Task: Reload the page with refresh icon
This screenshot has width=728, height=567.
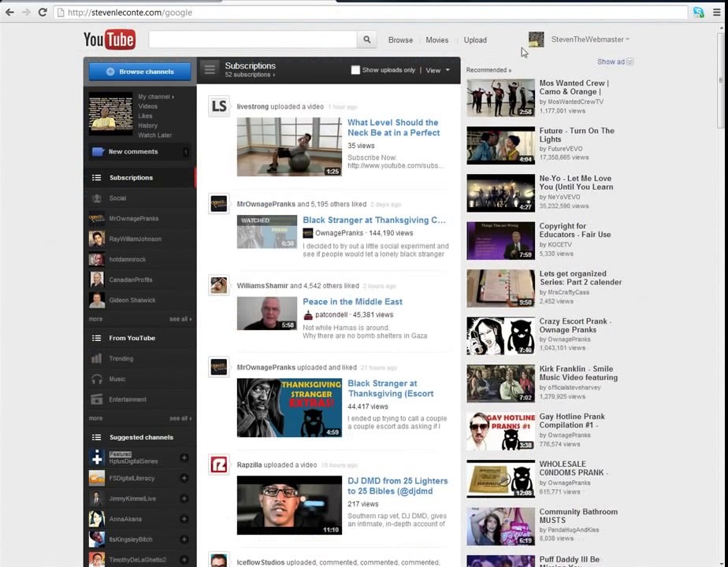Action: tap(43, 12)
